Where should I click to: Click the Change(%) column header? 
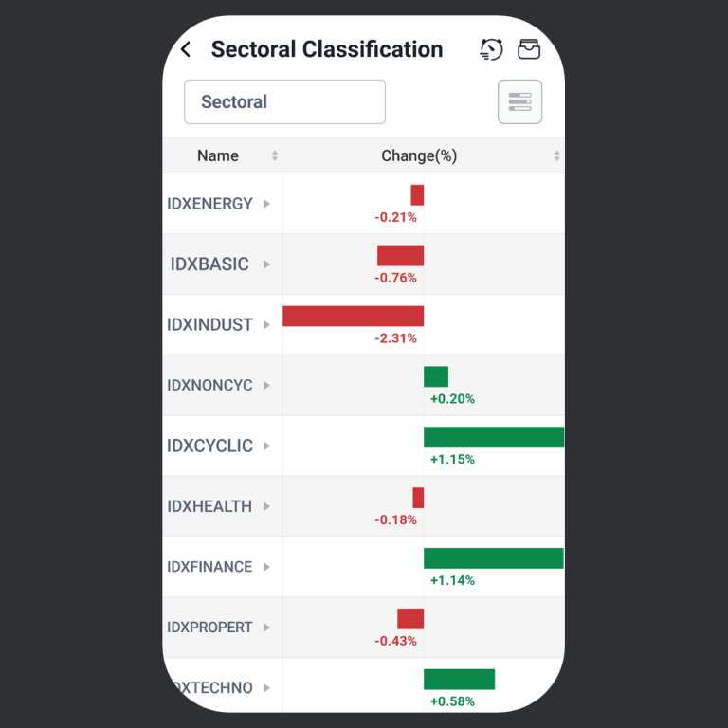(419, 156)
